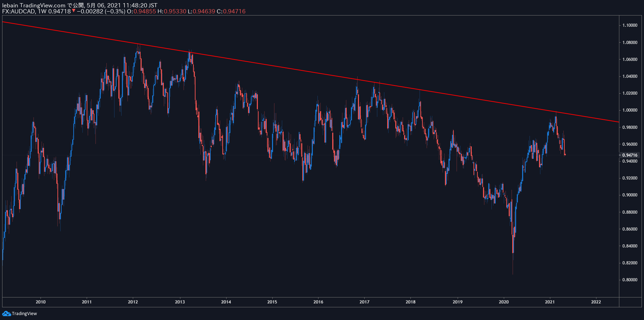644x320 pixels.
Task: Click the -0.00282 (-0.3%) change value
Action: pos(101,11)
